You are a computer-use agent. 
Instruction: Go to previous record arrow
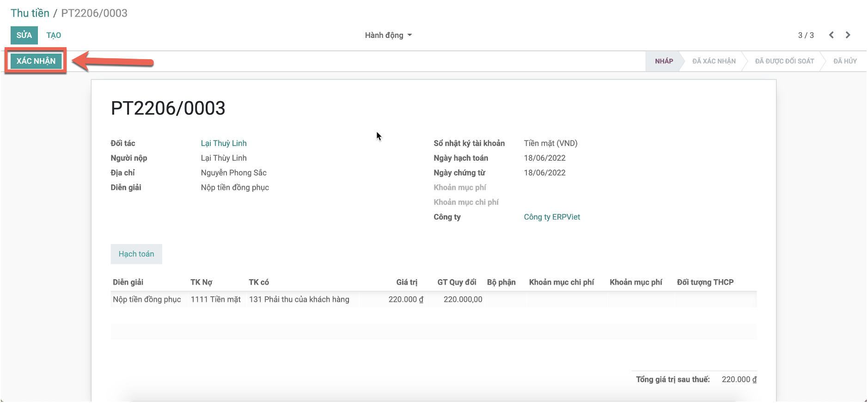[x=831, y=35]
